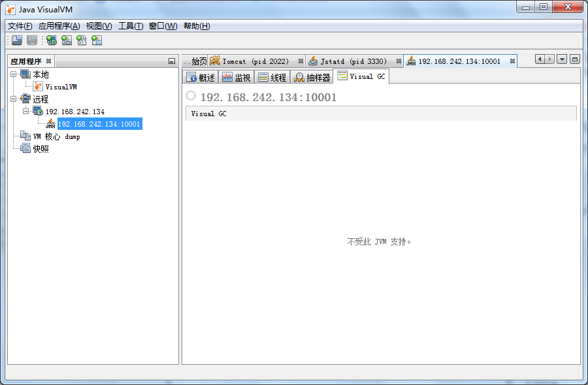This screenshot has height=385, width=588.
Task: Collapse the 192.168.242.134 host node
Action: point(25,111)
